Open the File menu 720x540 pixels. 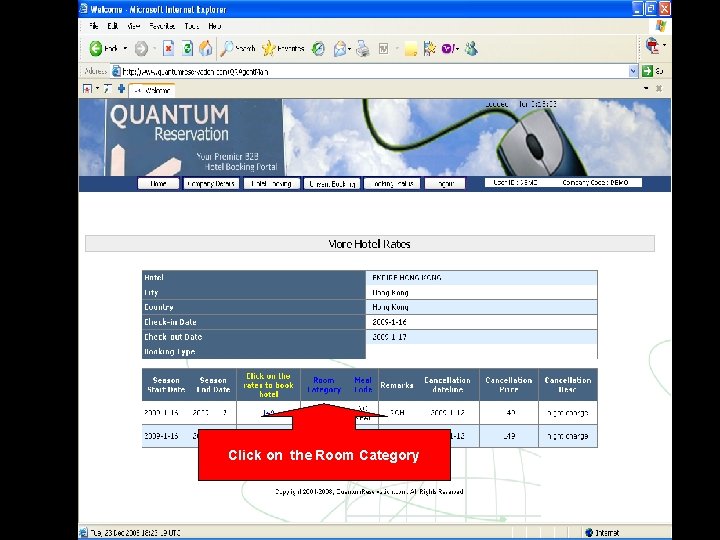[94, 26]
